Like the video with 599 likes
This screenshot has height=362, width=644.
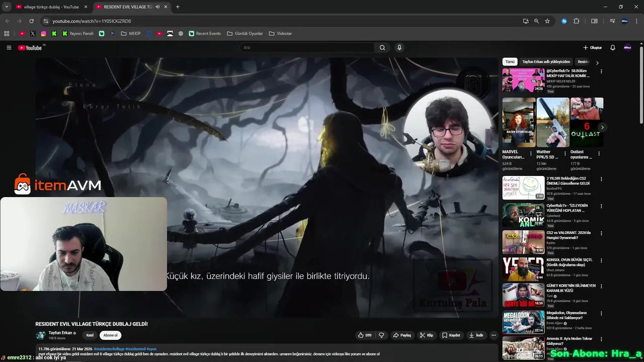[x=365, y=335]
